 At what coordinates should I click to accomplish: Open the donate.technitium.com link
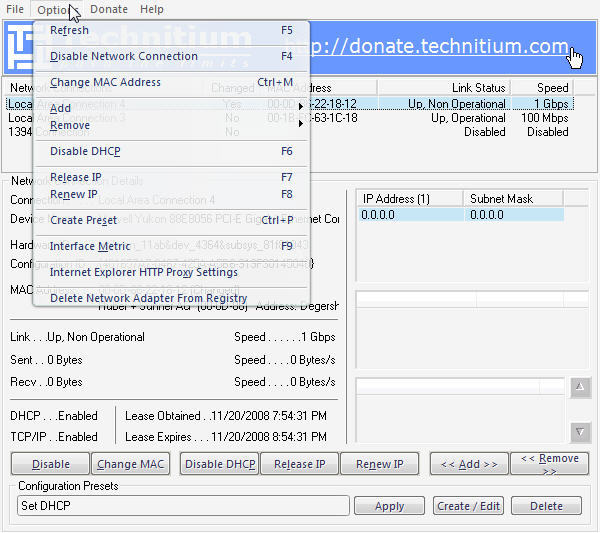coord(440,47)
